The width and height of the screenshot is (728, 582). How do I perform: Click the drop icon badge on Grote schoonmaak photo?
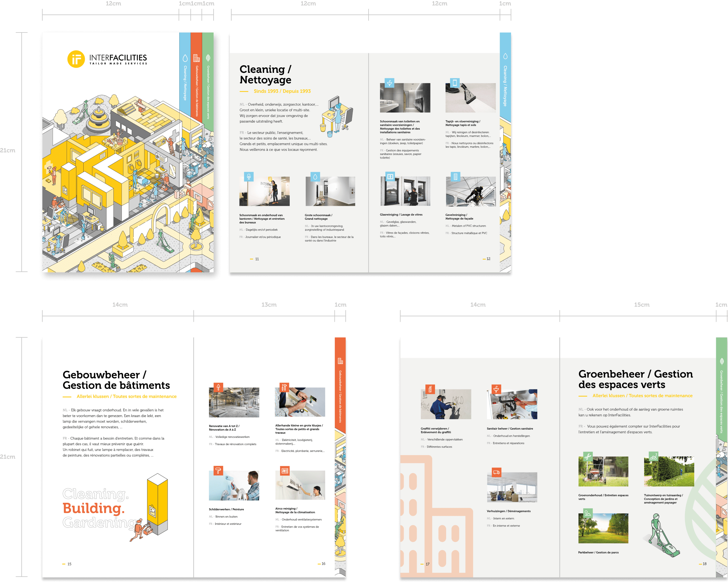(315, 176)
